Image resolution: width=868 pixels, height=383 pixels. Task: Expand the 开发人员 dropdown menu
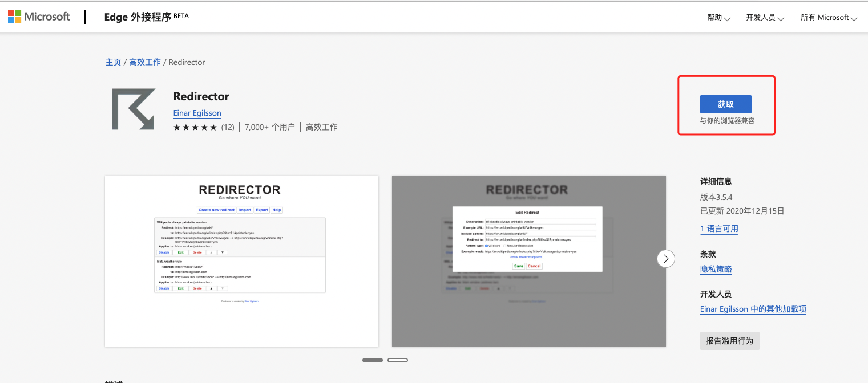tap(765, 18)
